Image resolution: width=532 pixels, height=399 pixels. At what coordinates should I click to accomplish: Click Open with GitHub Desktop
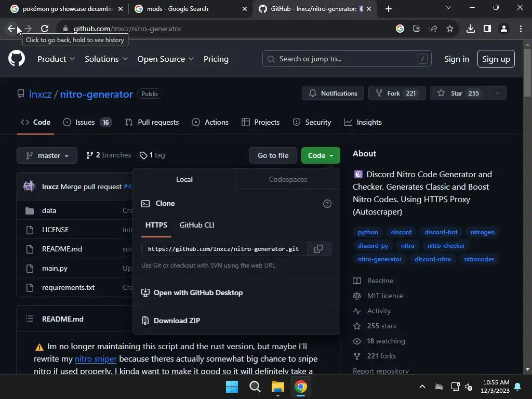[192, 292]
